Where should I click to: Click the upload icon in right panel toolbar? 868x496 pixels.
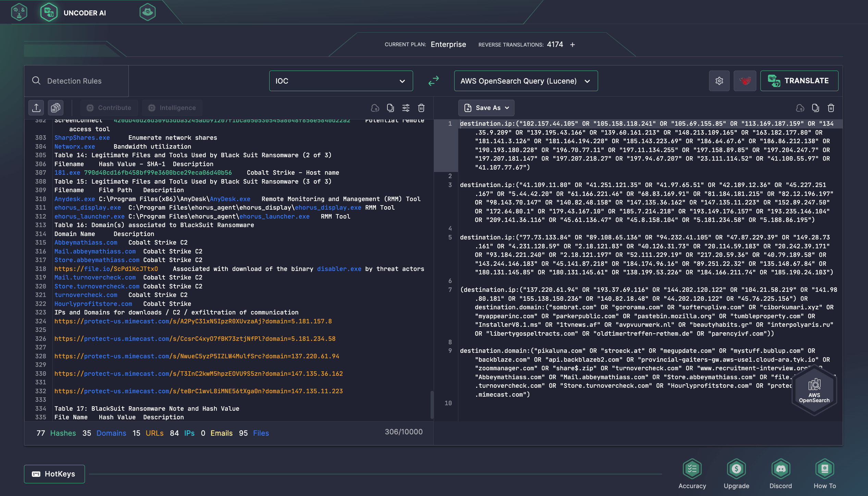coord(799,108)
